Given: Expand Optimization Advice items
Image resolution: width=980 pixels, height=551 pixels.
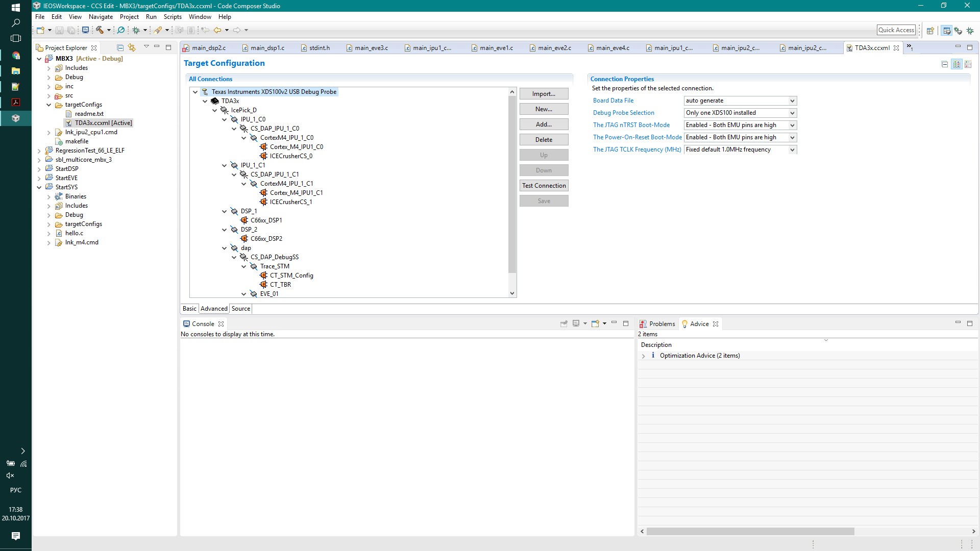Looking at the screenshot, I should [x=644, y=356].
